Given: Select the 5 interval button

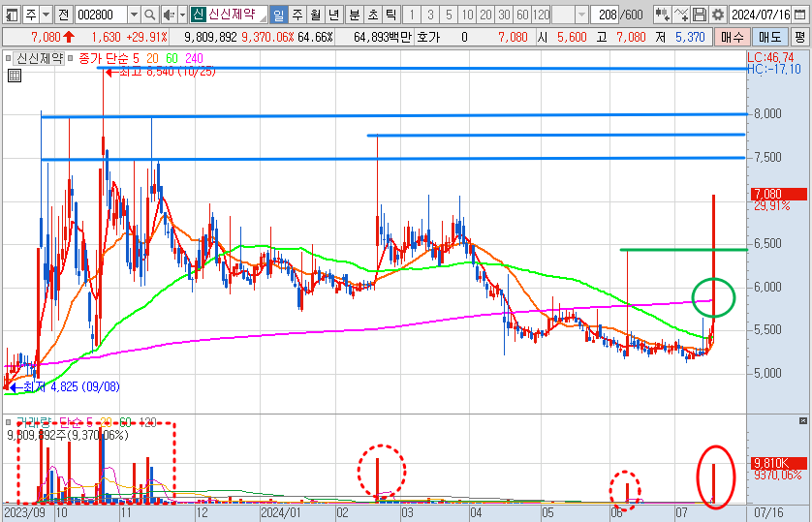Looking at the screenshot, I should [x=449, y=15].
